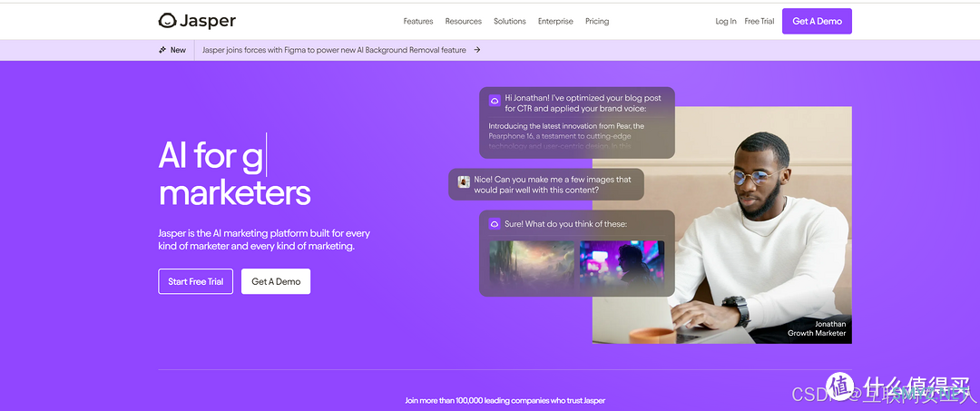Screen dimensions: 980x411
Task: Click the Jasper wordmark text
Action: click(208, 21)
